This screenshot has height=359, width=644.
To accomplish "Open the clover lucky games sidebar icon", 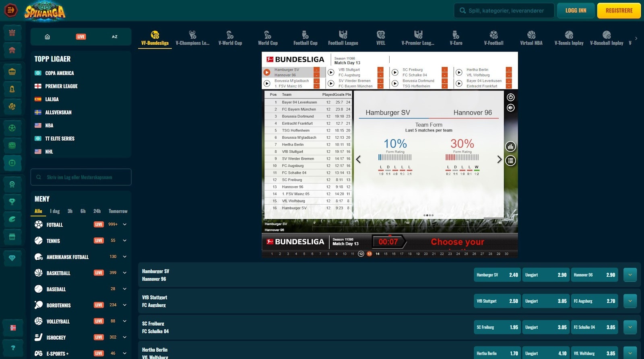I will (x=12, y=107).
